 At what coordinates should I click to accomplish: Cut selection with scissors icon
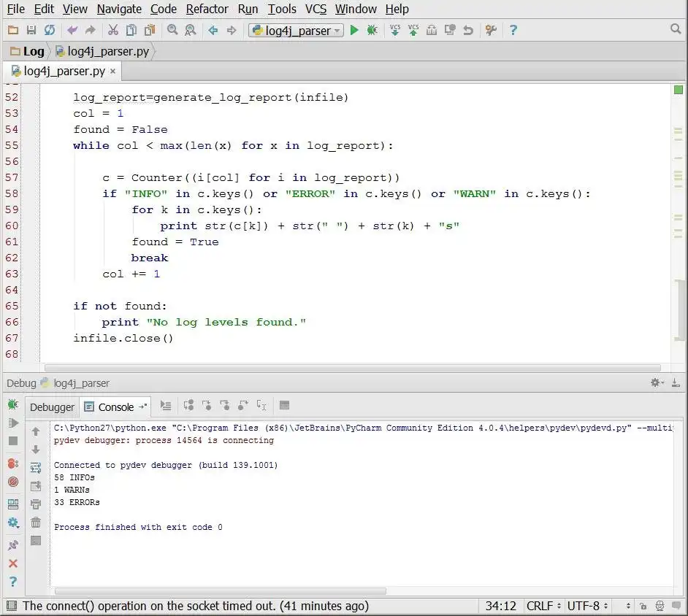[113, 30]
